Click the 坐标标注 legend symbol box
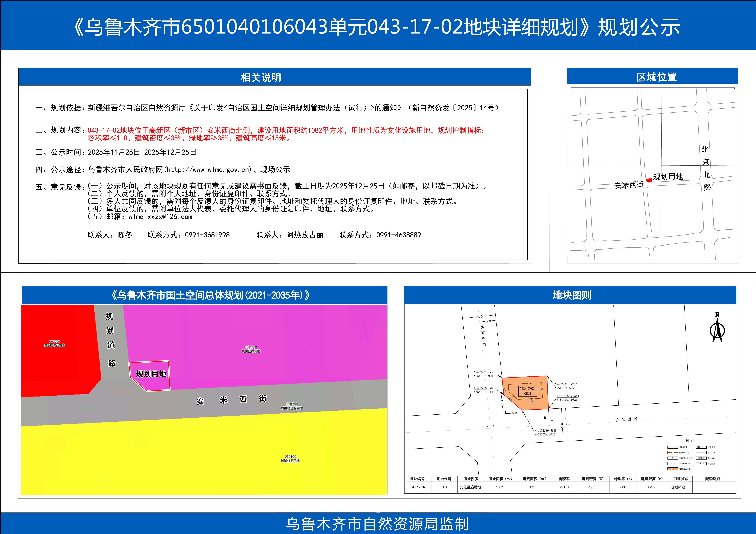This screenshot has height=534, width=756. [701, 458]
